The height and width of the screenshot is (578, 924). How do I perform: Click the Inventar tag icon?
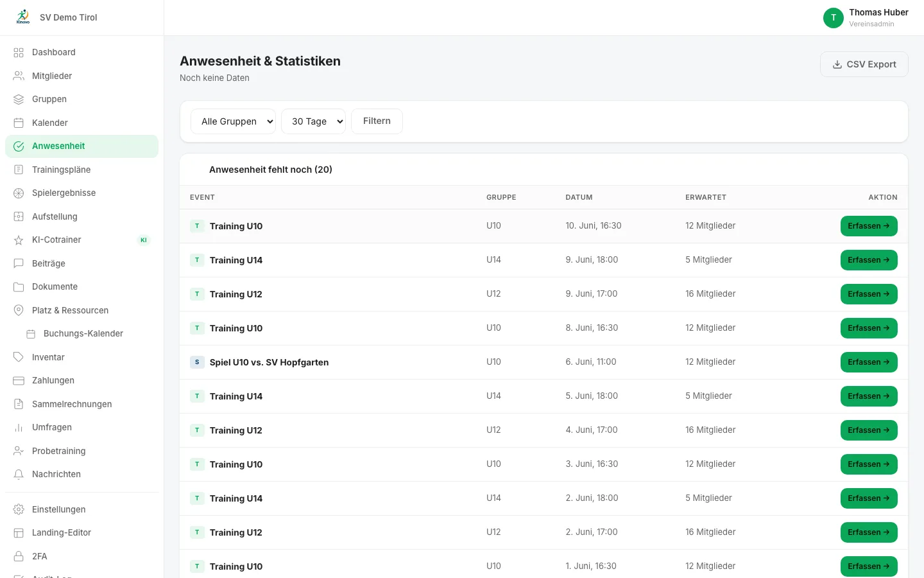[x=19, y=357]
